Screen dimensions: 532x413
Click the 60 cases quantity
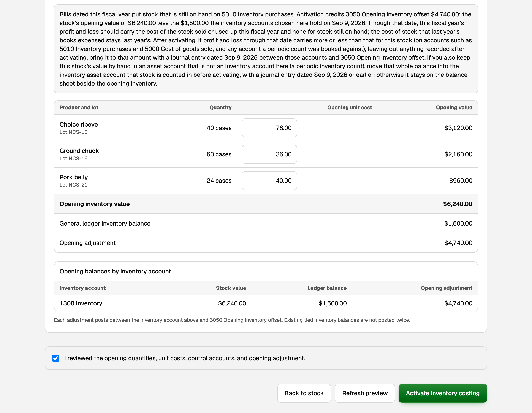click(219, 154)
